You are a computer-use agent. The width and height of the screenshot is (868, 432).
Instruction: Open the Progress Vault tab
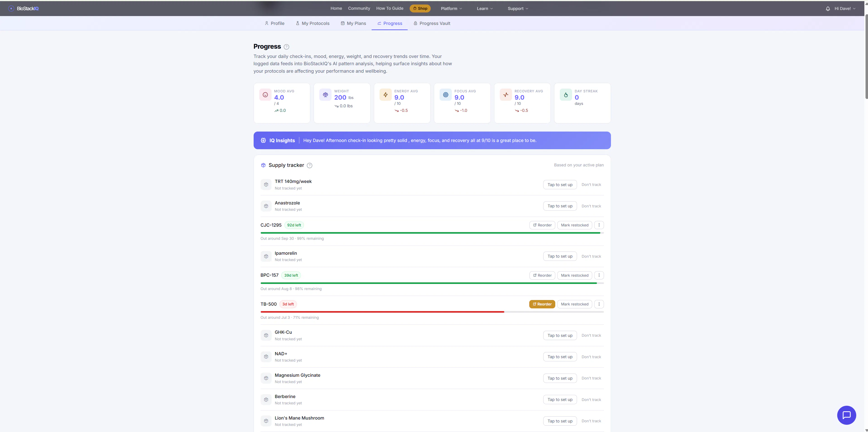pyautogui.click(x=432, y=23)
